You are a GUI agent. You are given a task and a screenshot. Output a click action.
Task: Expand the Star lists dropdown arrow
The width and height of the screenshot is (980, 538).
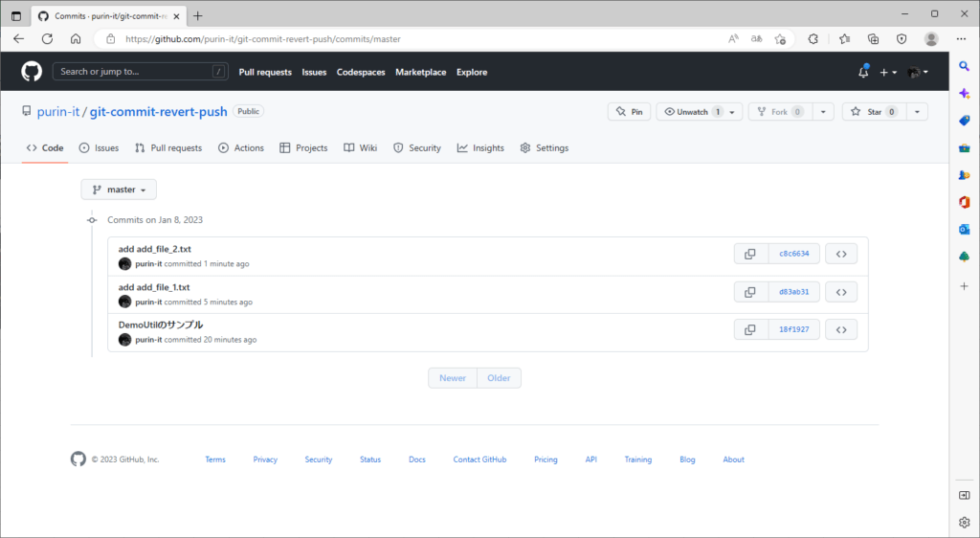(x=917, y=112)
